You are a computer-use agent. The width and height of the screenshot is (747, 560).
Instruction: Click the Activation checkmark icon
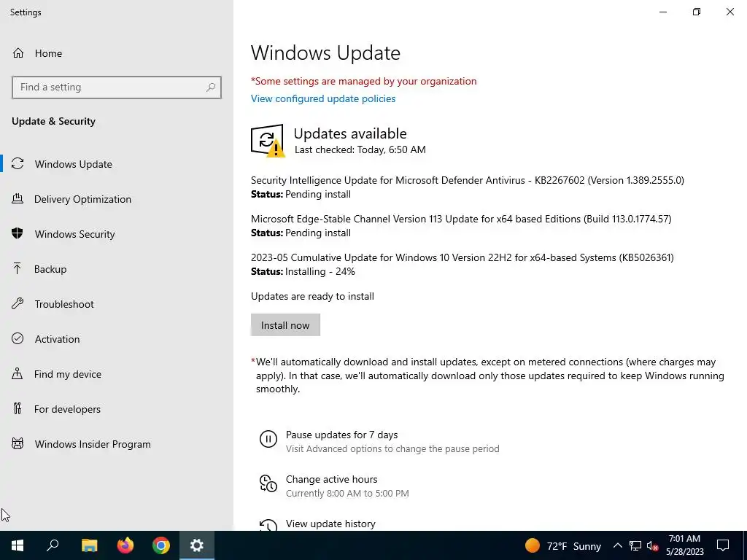[18, 338]
